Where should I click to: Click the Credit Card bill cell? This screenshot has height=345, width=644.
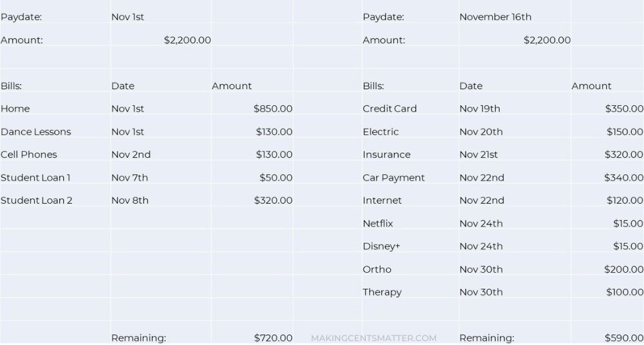pyautogui.click(x=410, y=108)
